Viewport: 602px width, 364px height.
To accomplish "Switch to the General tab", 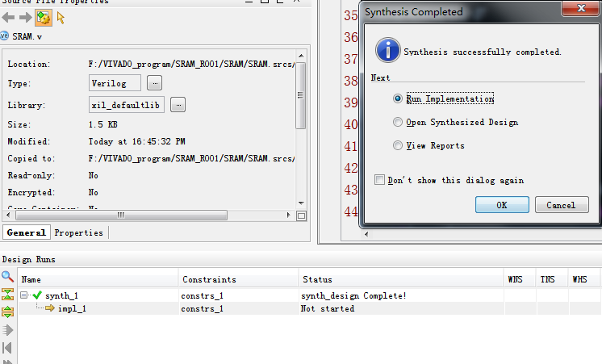I will (27, 232).
